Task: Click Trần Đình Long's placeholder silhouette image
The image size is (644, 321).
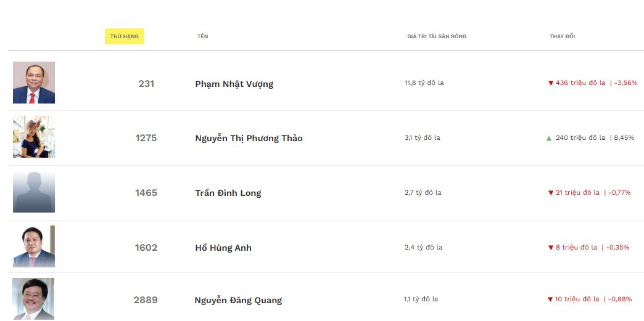Action: point(34,192)
